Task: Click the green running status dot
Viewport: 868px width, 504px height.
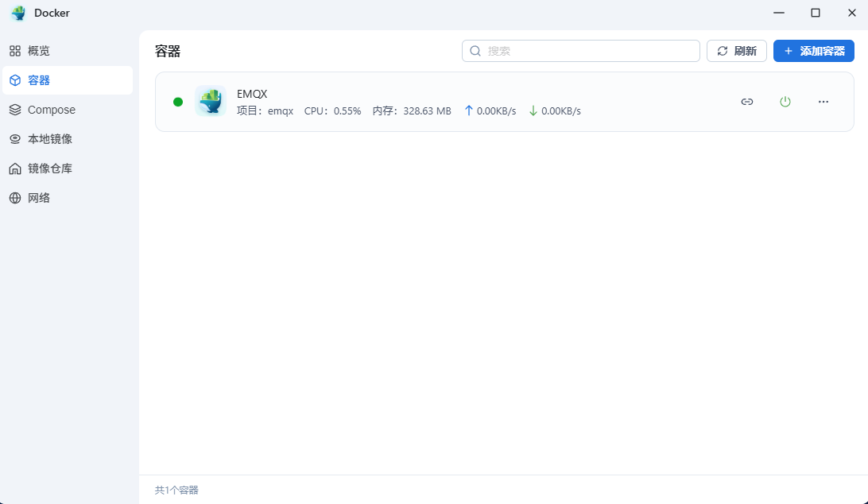Action: point(178,102)
